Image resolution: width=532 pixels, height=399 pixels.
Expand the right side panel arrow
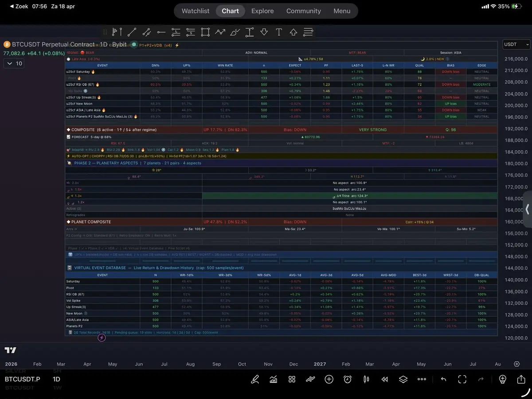pyautogui.click(x=528, y=209)
